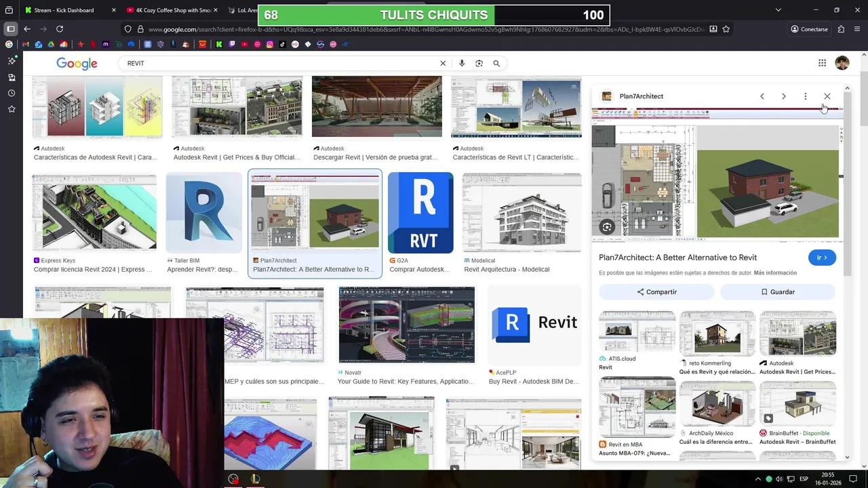
Task: Open the Twitch bookmark icon
Action: tap(232, 45)
